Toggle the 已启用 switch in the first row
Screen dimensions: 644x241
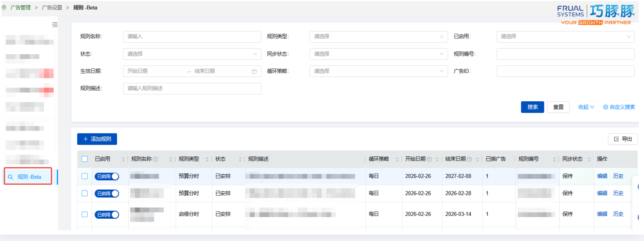tap(107, 176)
